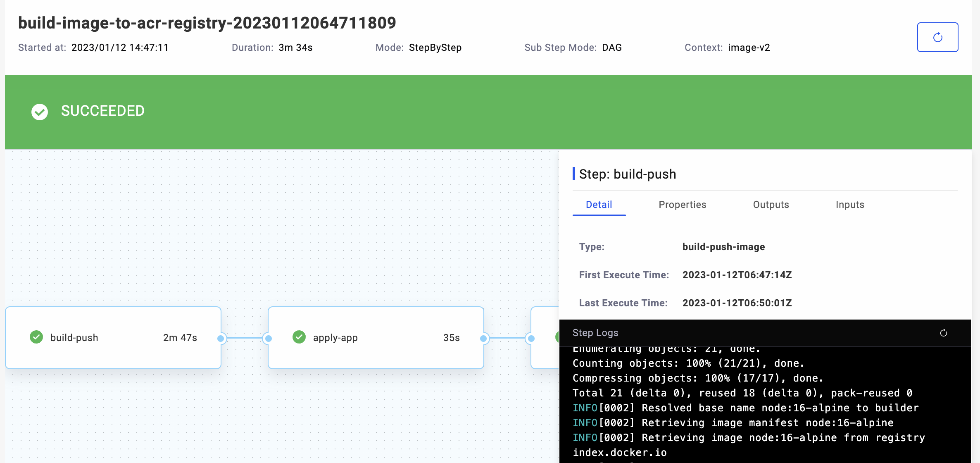This screenshot has width=980, height=463.
Task: Click the index.docker.io log line
Action: pyautogui.click(x=619, y=452)
